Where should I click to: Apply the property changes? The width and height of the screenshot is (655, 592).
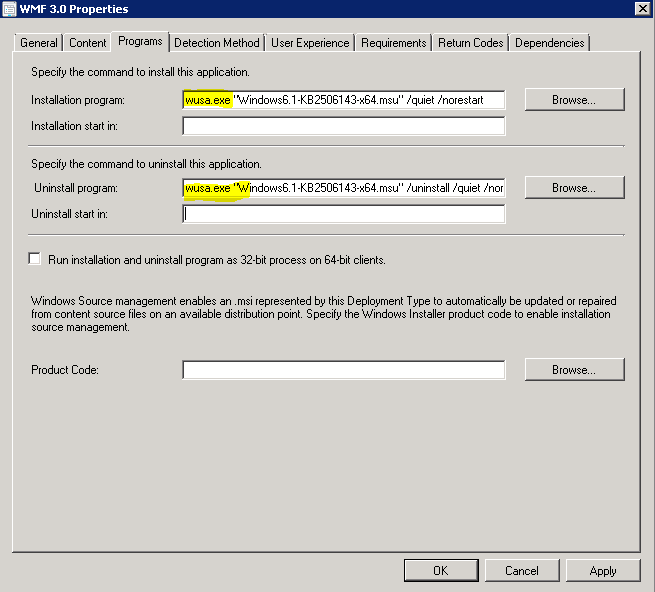click(603, 571)
